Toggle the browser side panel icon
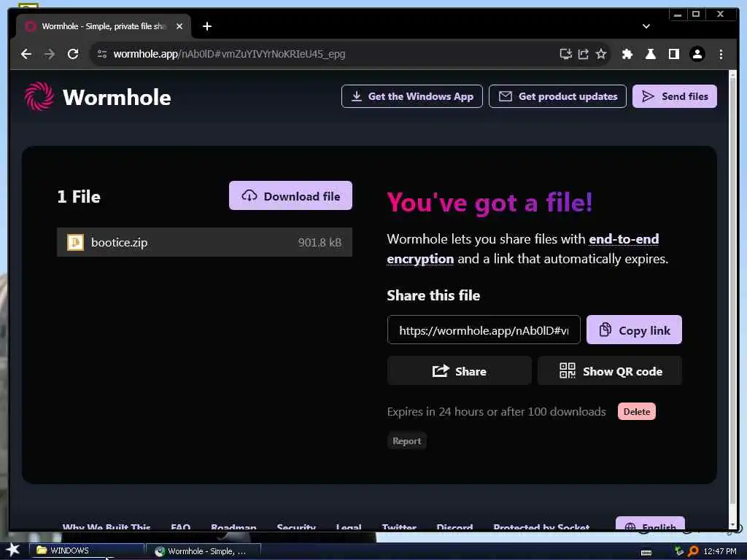 point(673,54)
